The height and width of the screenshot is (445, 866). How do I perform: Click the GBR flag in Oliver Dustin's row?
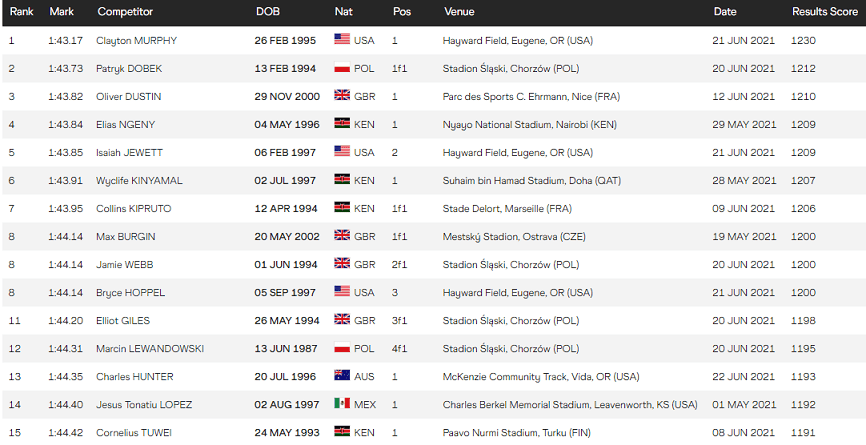click(x=342, y=96)
